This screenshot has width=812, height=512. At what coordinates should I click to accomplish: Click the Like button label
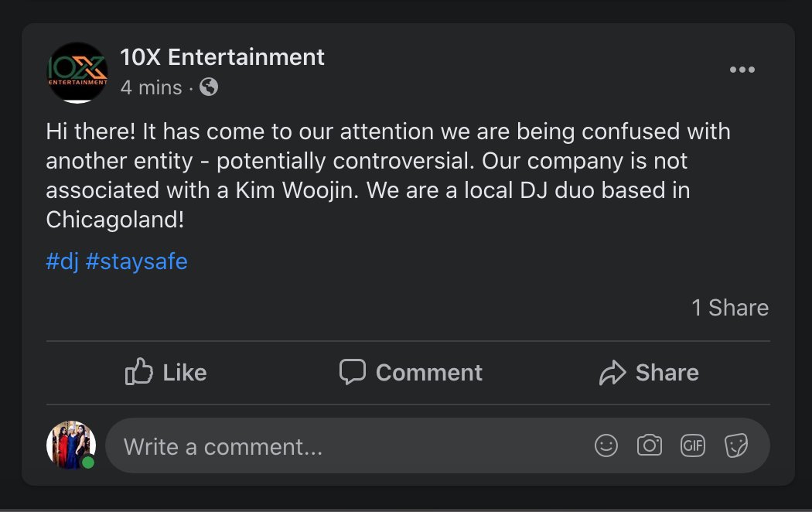click(x=185, y=373)
